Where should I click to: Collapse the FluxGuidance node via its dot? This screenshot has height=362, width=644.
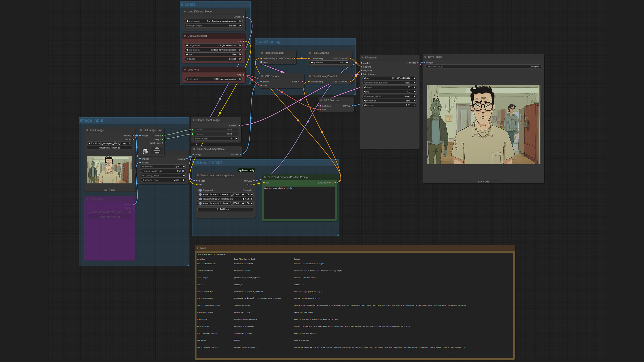pyautogui.click(x=310, y=53)
